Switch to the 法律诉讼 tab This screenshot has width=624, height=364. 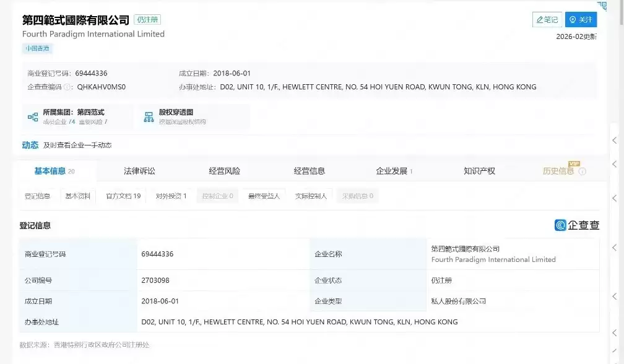(x=139, y=171)
